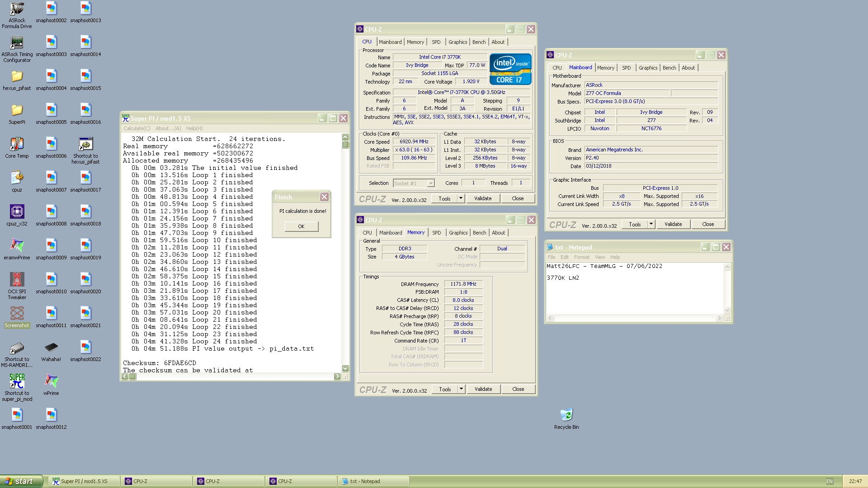The image size is (868, 488).
Task: Open snapshot0001 image file
Action: pyautogui.click(x=17, y=419)
